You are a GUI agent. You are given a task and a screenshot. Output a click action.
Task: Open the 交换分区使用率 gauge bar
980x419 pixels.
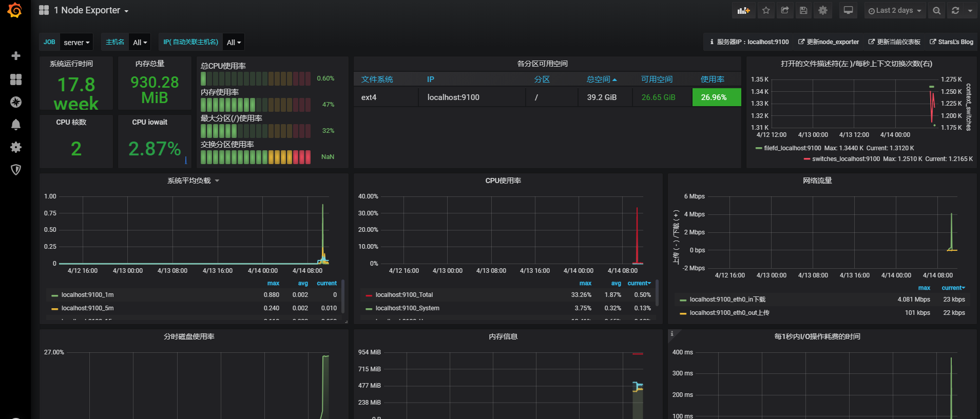(256, 157)
